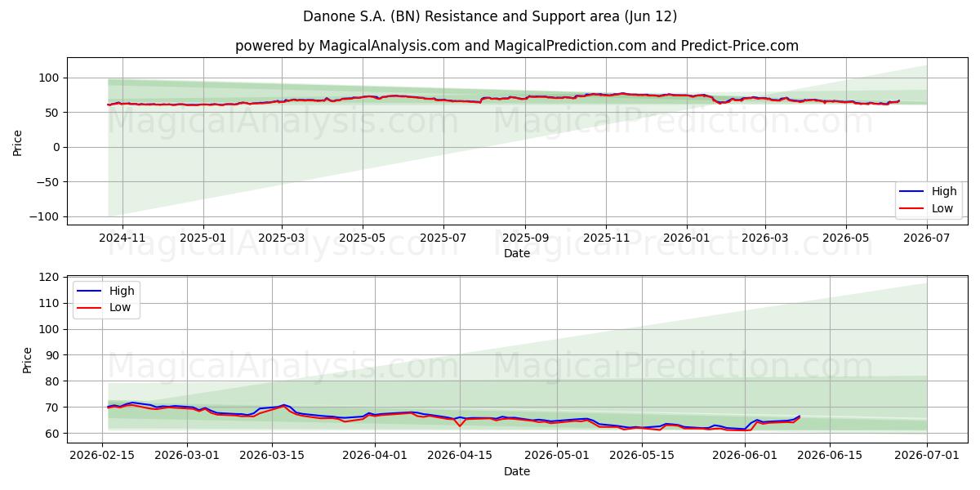Screen dimensions: 980x490
Task: Click the 'Price' axis label of lower chart
Action: click(x=28, y=360)
